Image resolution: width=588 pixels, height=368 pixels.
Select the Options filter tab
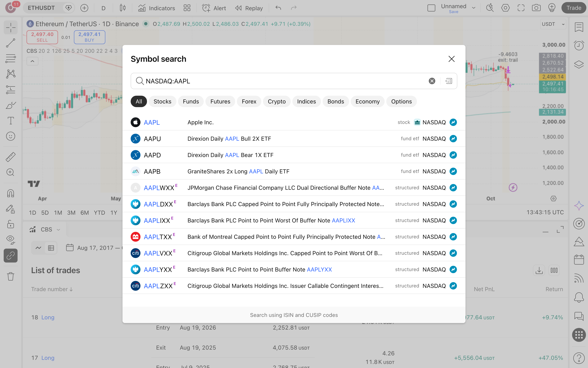(401, 101)
